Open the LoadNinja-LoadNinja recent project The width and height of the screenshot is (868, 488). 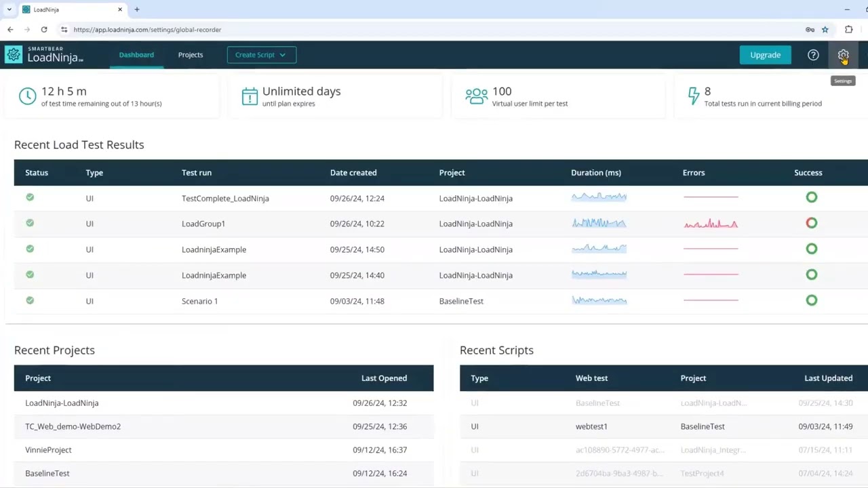click(62, 403)
